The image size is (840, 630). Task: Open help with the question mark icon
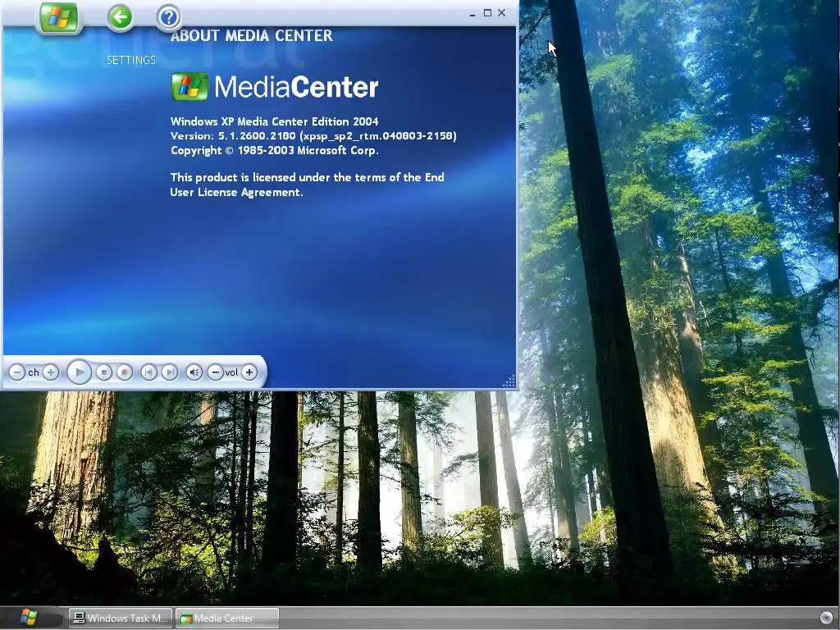[x=168, y=18]
